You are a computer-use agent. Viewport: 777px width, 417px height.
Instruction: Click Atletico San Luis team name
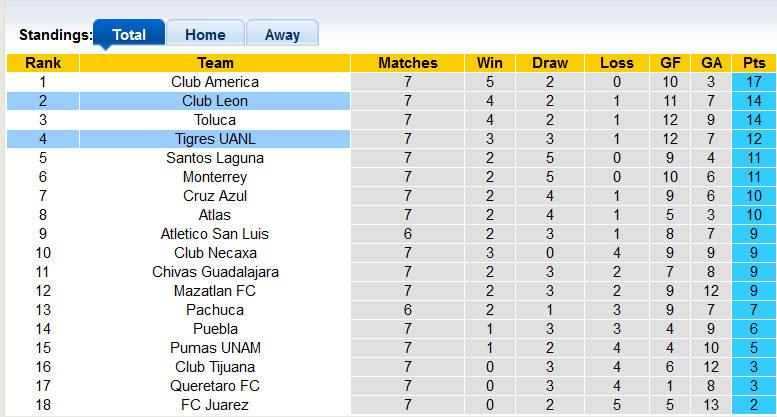pyautogui.click(x=215, y=234)
